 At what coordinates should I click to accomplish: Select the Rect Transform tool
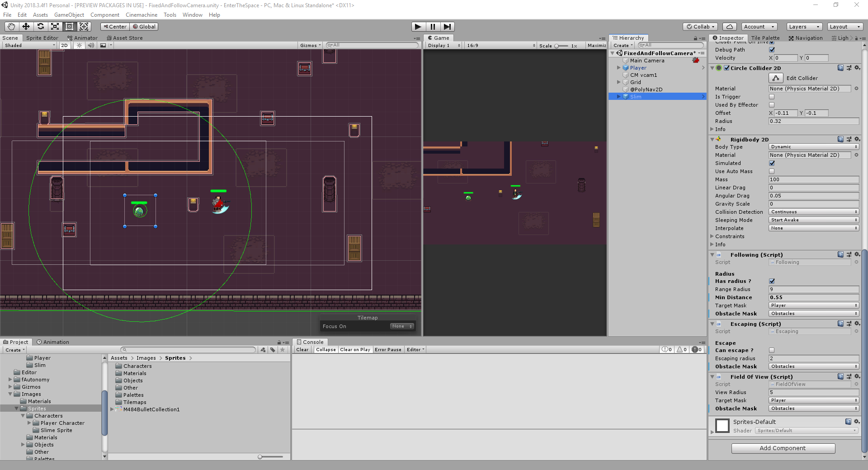coord(69,27)
